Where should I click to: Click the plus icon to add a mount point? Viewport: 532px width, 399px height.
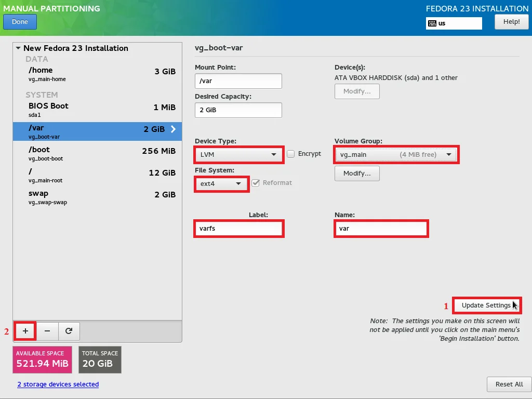pos(25,331)
